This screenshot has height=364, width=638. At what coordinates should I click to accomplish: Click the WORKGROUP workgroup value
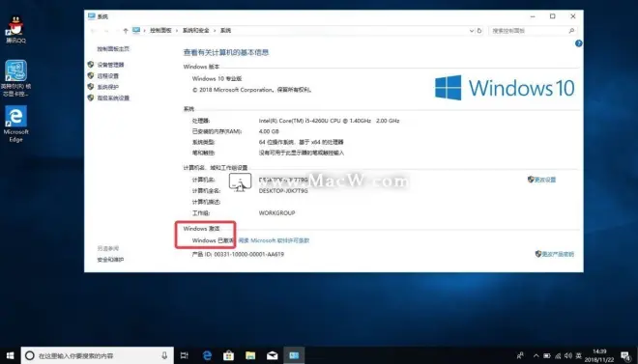pyautogui.click(x=277, y=212)
